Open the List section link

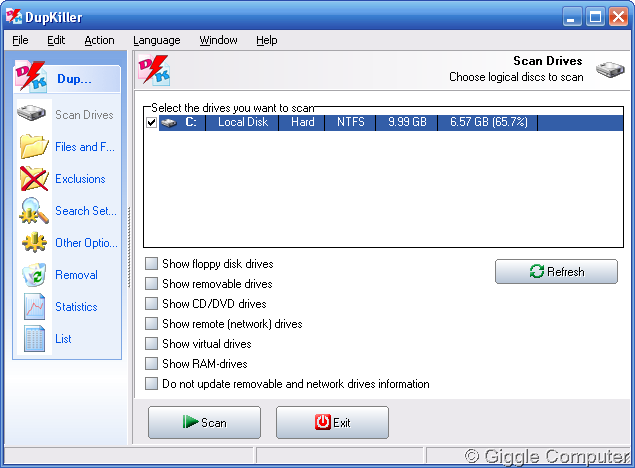(x=63, y=338)
